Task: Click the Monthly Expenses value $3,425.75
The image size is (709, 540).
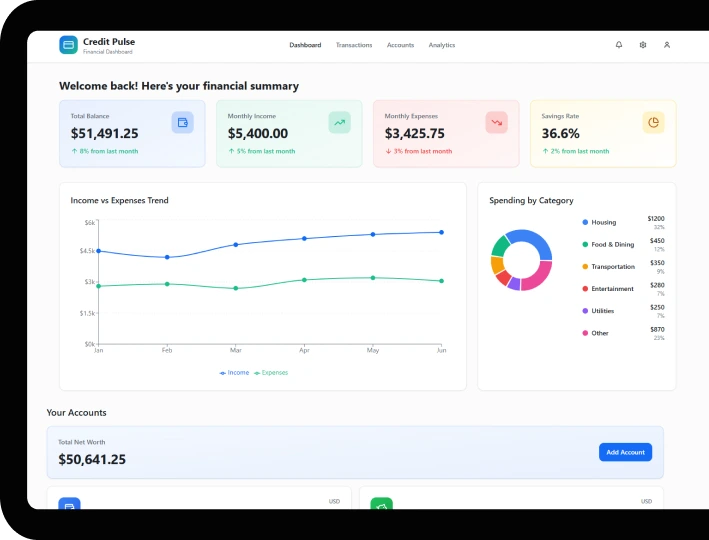Action: [415, 133]
